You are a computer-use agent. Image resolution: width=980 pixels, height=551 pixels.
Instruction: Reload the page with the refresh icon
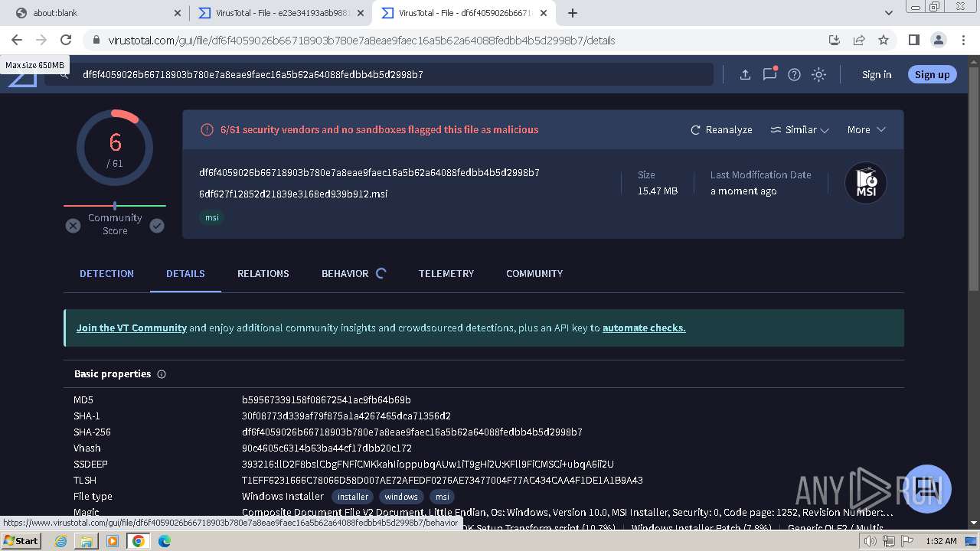coord(66,40)
